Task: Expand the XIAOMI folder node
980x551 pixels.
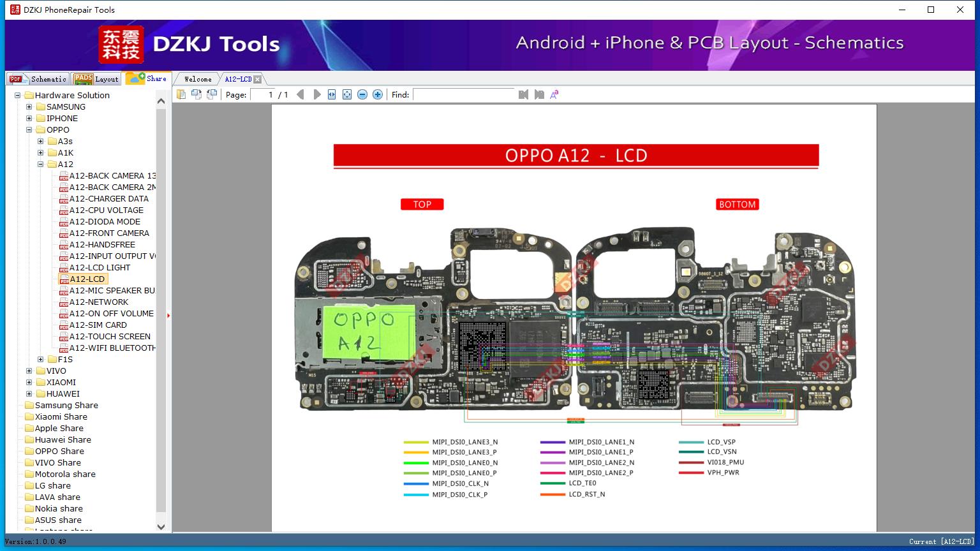Action: click(x=29, y=383)
